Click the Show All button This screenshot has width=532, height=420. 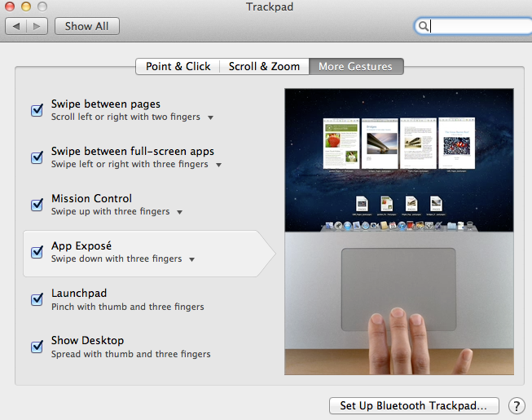pyautogui.click(x=87, y=26)
